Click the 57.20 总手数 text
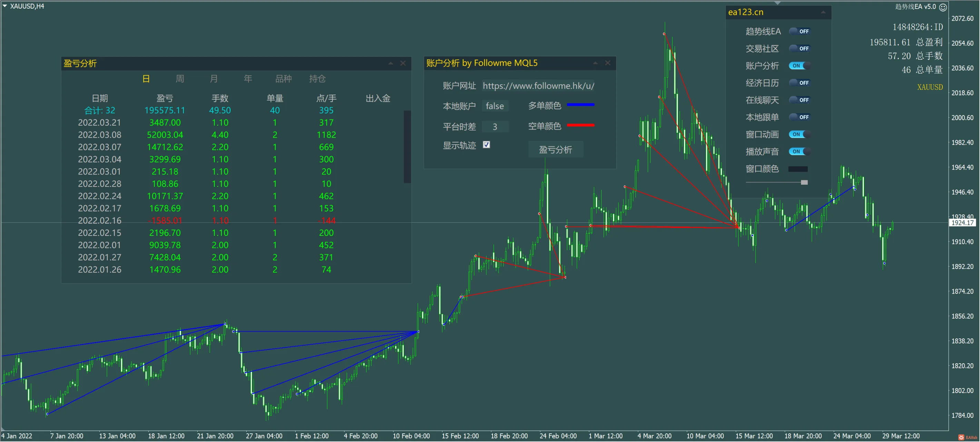The height and width of the screenshot is (442, 980). coord(915,56)
